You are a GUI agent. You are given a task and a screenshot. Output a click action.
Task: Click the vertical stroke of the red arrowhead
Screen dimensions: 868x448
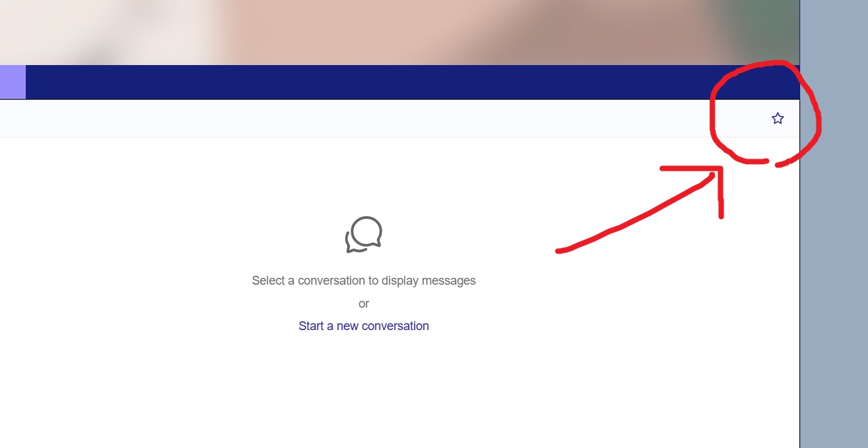(x=721, y=193)
